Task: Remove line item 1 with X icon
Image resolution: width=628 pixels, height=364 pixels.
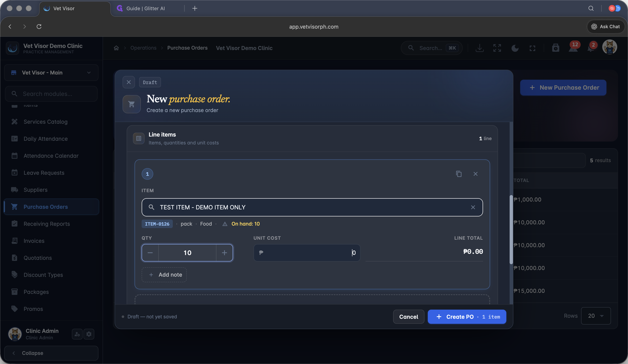Action: point(476,174)
